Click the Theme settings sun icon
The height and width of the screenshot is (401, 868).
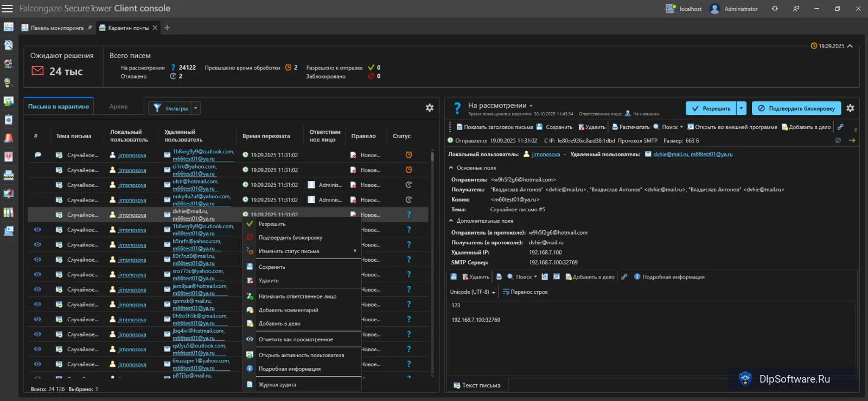pyautogui.click(x=775, y=9)
